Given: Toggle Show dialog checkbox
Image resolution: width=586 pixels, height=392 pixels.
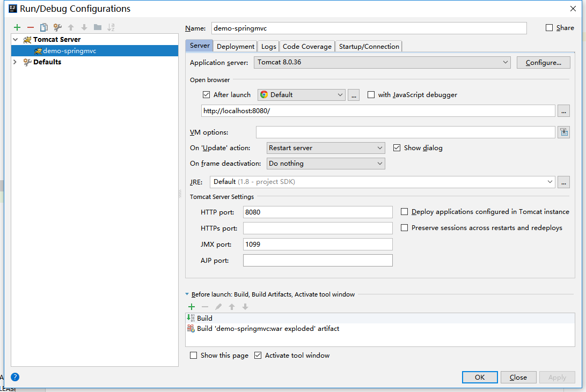Looking at the screenshot, I should tap(397, 148).
